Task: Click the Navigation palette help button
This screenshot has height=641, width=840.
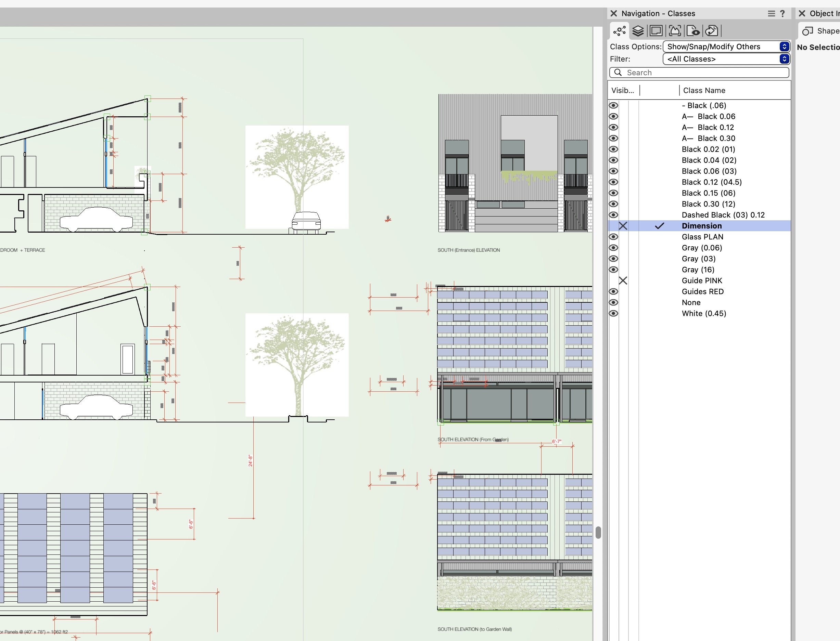Action: [x=784, y=13]
